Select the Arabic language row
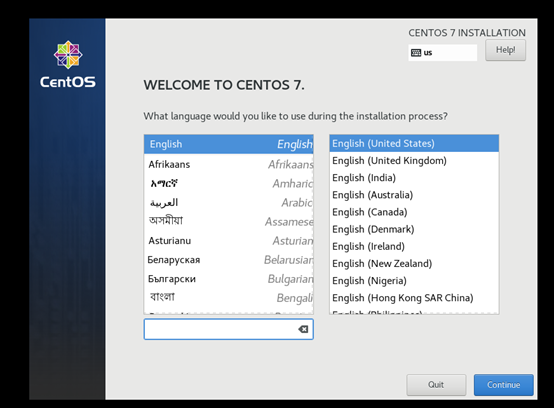This screenshot has width=554, height=408. click(229, 202)
